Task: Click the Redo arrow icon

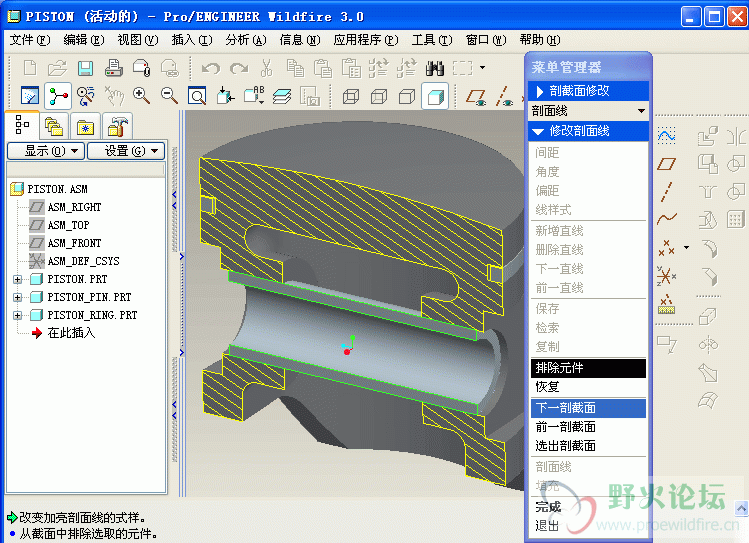Action: (239, 68)
